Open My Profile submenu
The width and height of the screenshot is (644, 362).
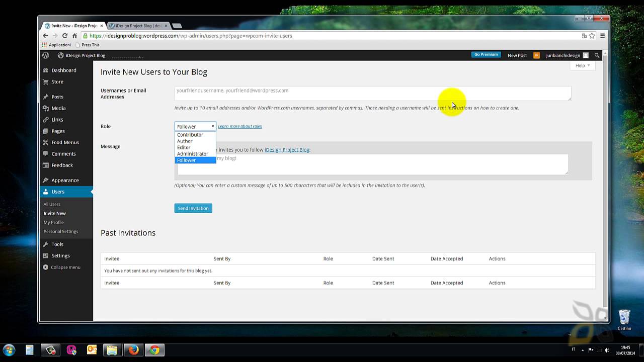[53, 222]
